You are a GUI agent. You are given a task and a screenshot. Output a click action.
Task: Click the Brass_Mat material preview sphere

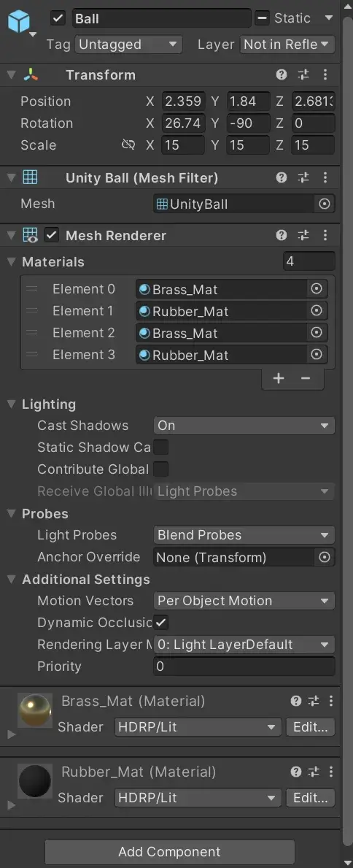(x=35, y=710)
